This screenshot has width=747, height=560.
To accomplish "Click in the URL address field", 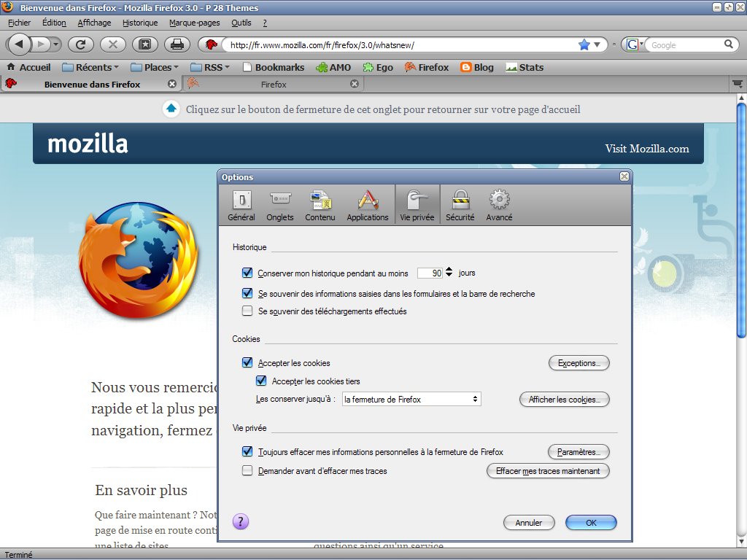I will [400, 44].
